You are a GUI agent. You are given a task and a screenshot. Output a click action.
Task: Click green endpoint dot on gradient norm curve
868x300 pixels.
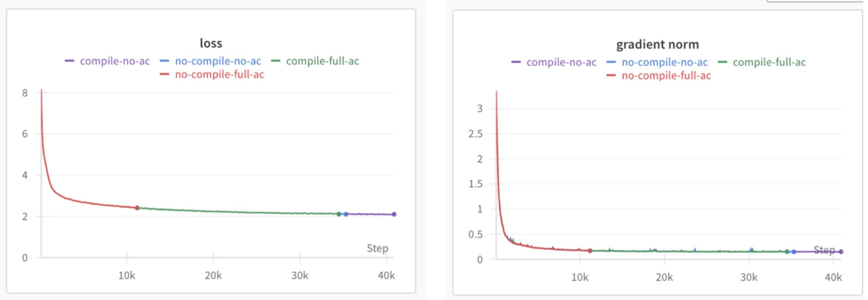tap(787, 252)
